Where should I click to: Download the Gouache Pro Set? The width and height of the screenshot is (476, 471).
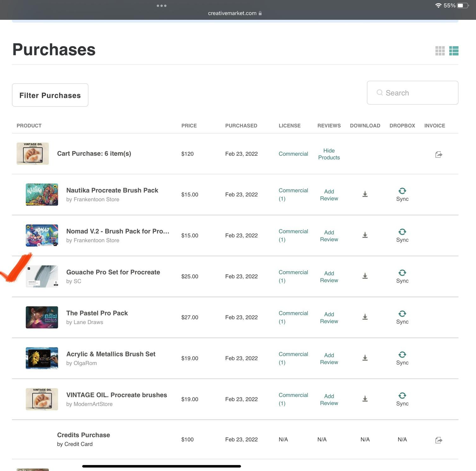point(365,276)
